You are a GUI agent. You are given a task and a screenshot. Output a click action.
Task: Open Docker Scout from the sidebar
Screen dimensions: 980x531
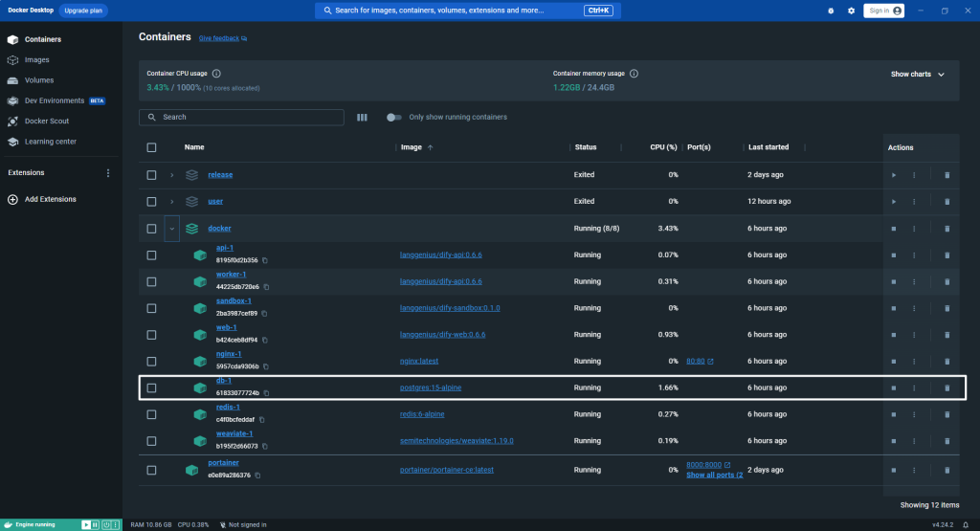click(47, 122)
